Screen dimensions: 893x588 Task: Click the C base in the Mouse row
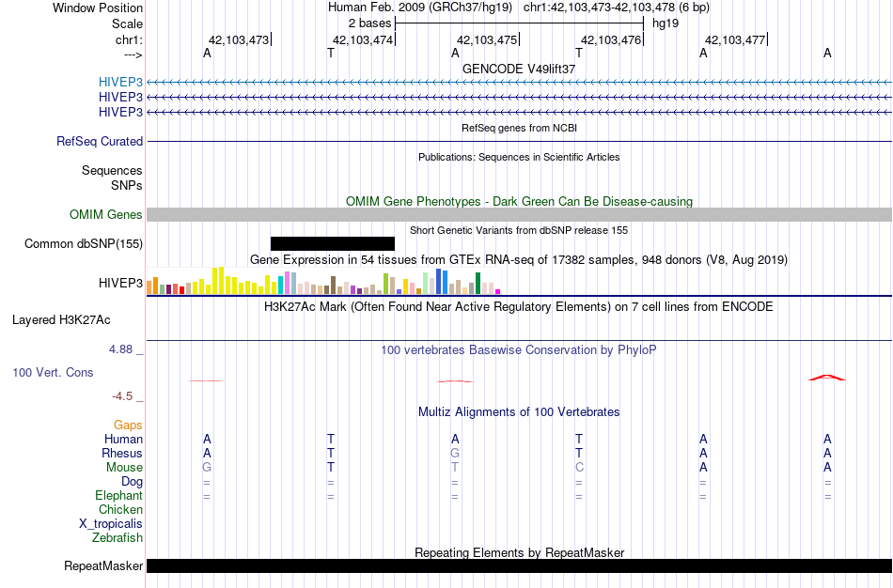coord(579,468)
